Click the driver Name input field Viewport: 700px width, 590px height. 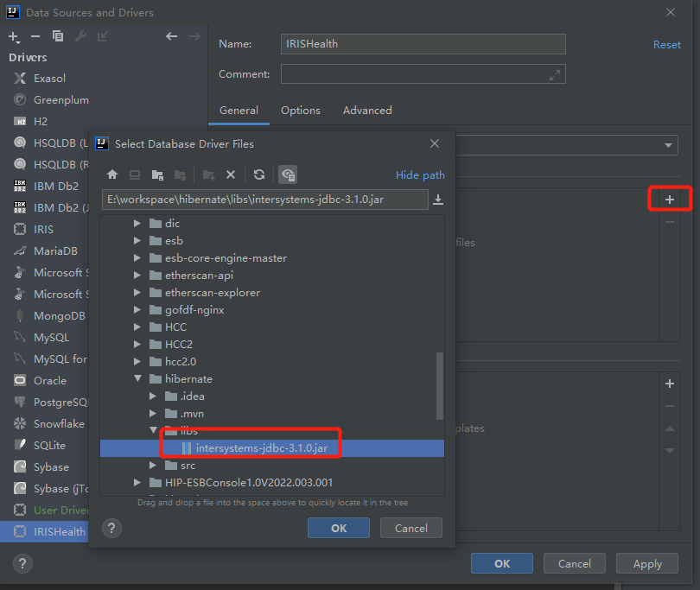(423, 44)
